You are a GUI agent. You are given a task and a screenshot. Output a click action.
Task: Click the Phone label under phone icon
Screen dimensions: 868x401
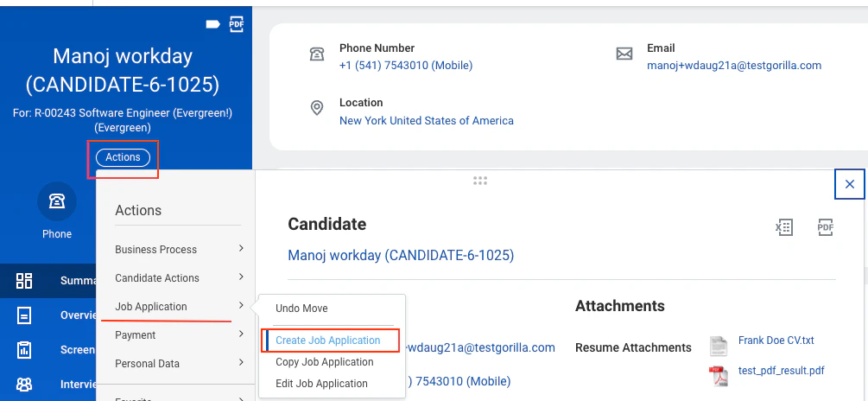(57, 233)
